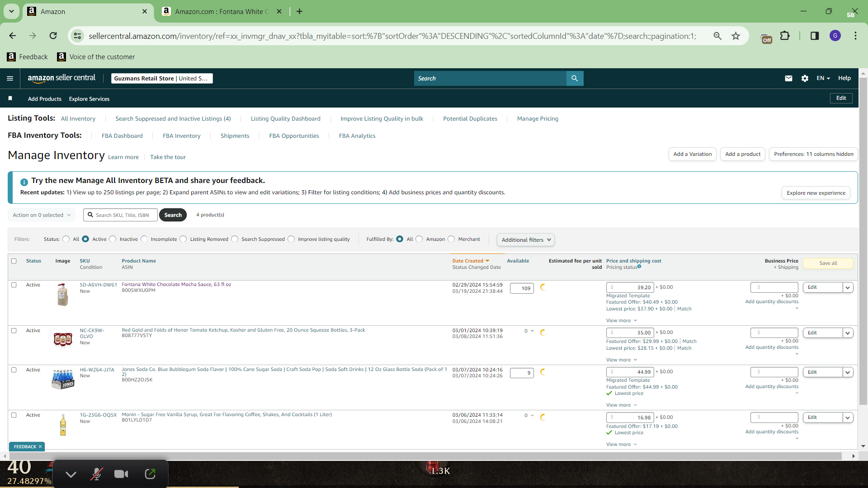Open the Chrome profile avatar G
The image size is (868, 488).
(x=835, y=36)
